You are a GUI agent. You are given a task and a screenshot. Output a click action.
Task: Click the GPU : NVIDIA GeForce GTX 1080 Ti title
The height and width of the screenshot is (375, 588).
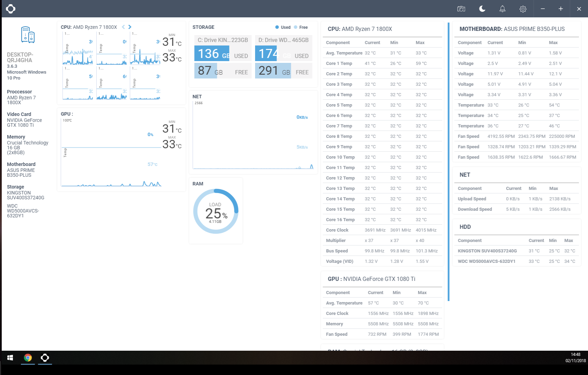click(x=371, y=279)
